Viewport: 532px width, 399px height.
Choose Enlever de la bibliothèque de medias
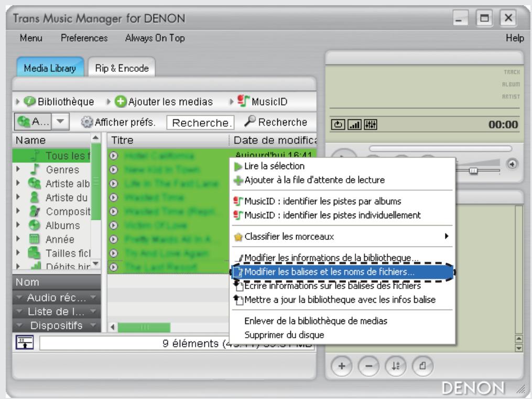coord(342,321)
